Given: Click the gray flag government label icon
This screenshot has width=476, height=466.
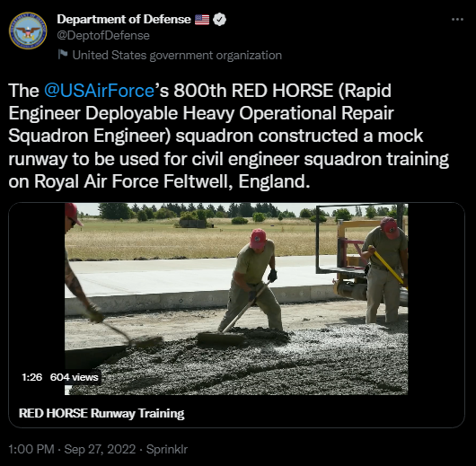Looking at the screenshot, I should 63,55.
